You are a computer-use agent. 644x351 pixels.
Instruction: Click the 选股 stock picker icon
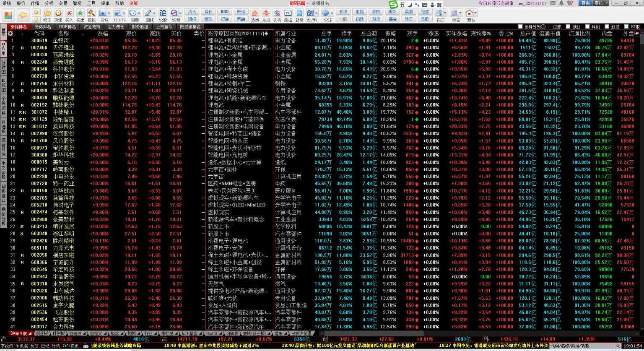(174, 13)
